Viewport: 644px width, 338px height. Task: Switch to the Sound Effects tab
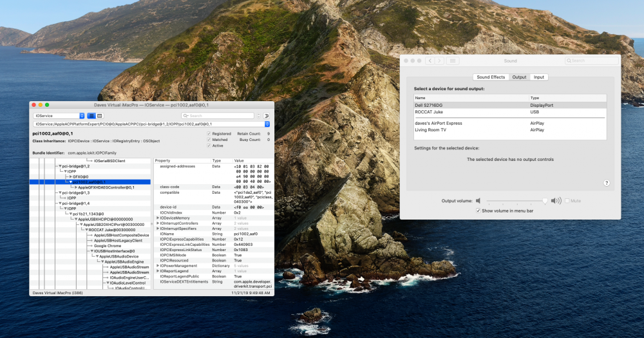click(x=491, y=77)
